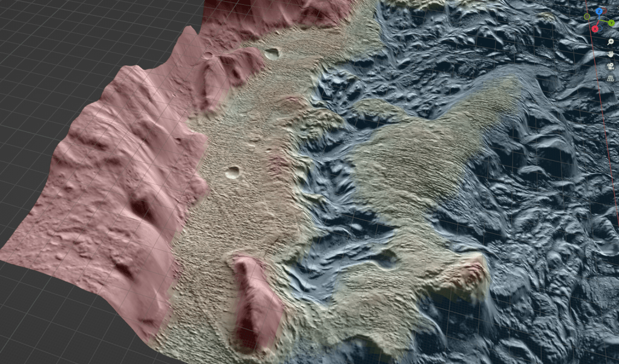Align view to the red X axis
Screen dimensions: 619x364
(x=595, y=29)
